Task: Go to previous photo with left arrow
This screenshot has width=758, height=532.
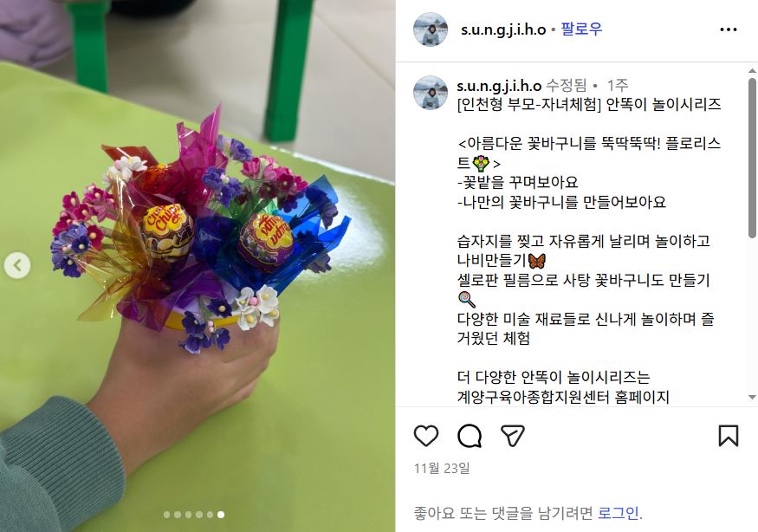Action: tap(17, 265)
